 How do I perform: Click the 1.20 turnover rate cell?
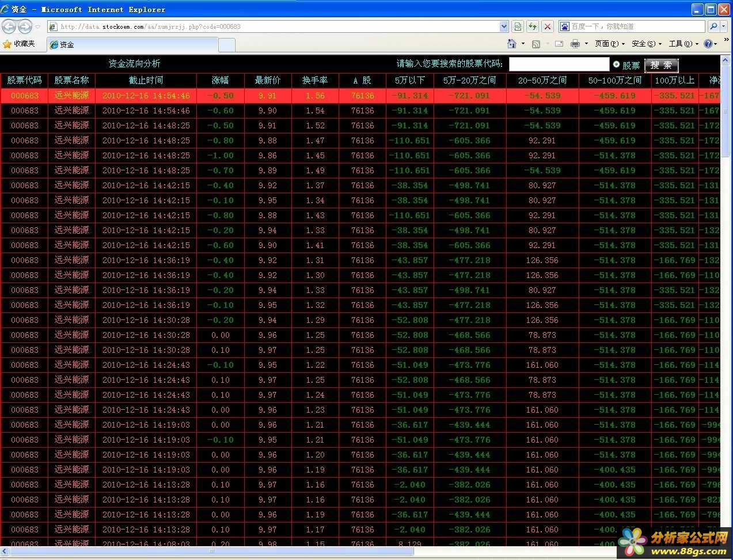315,455
